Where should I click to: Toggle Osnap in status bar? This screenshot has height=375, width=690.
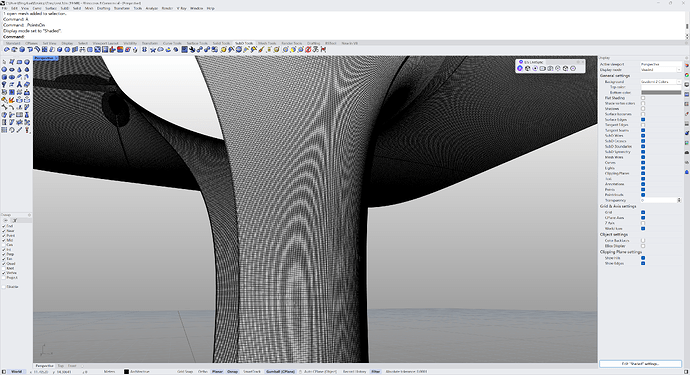tap(232, 371)
